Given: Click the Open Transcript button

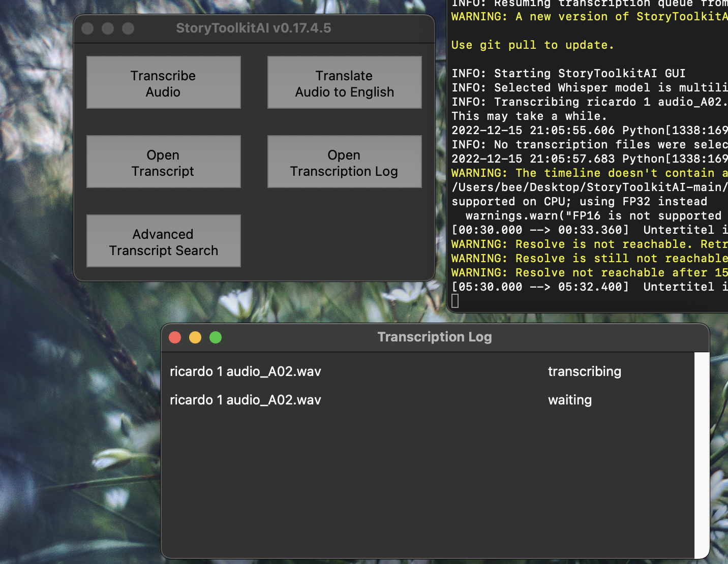Looking at the screenshot, I should point(163,162).
